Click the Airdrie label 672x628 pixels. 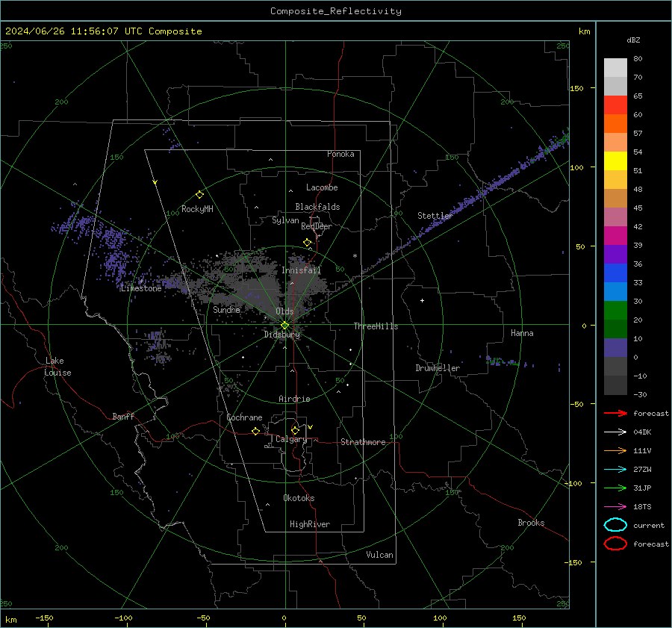coord(294,399)
